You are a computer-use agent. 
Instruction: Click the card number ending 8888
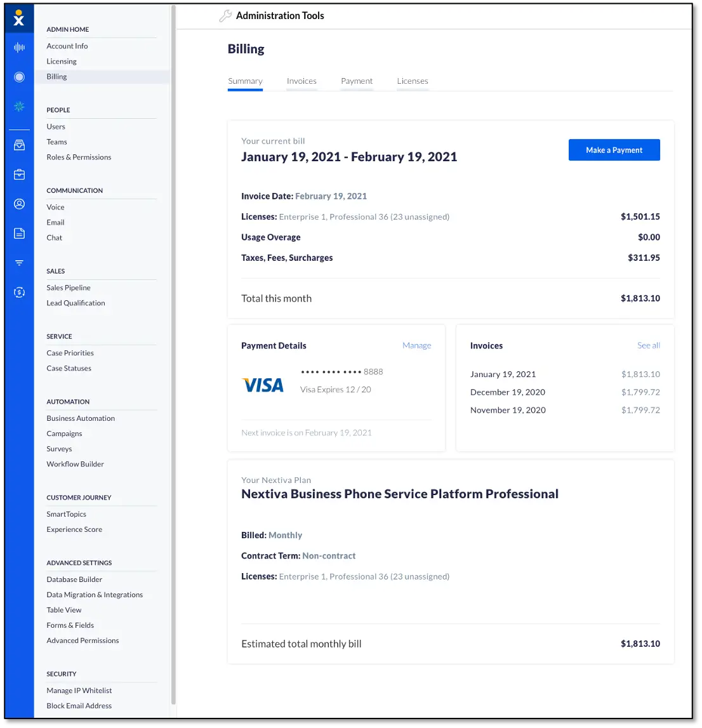341,372
